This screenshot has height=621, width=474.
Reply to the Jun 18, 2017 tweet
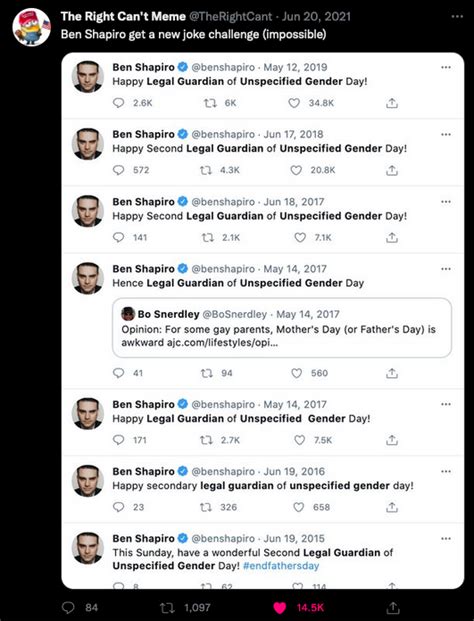tap(118, 237)
